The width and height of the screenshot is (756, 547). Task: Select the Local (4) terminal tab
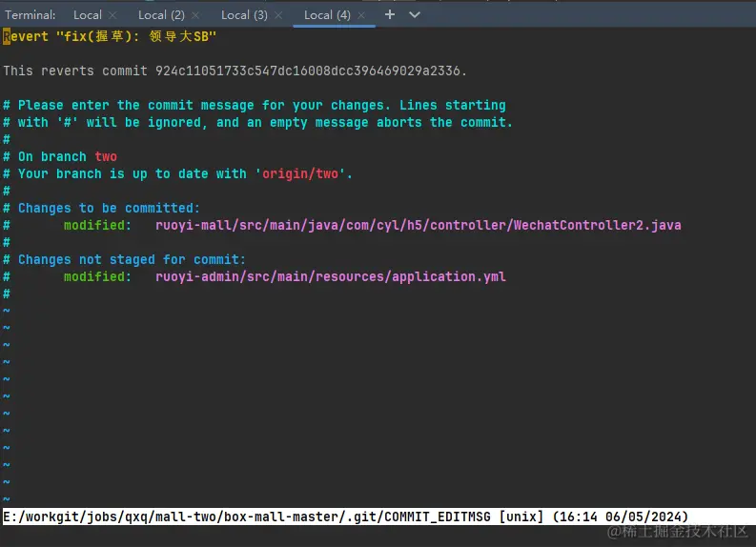[327, 15]
